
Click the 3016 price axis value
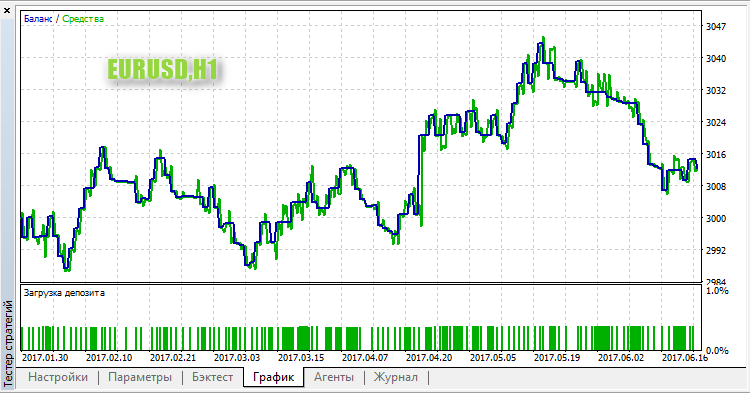(716, 154)
